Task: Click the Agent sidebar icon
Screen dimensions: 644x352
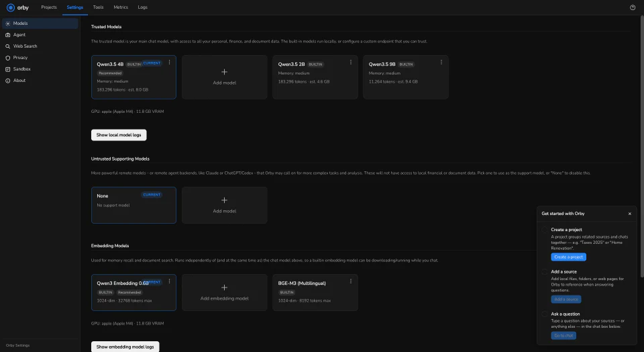Action: pos(8,35)
